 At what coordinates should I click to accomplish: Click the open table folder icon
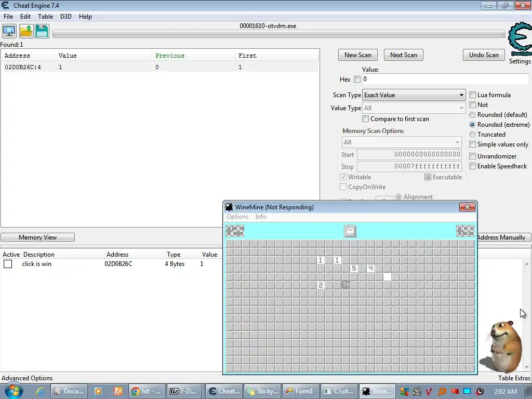point(26,32)
